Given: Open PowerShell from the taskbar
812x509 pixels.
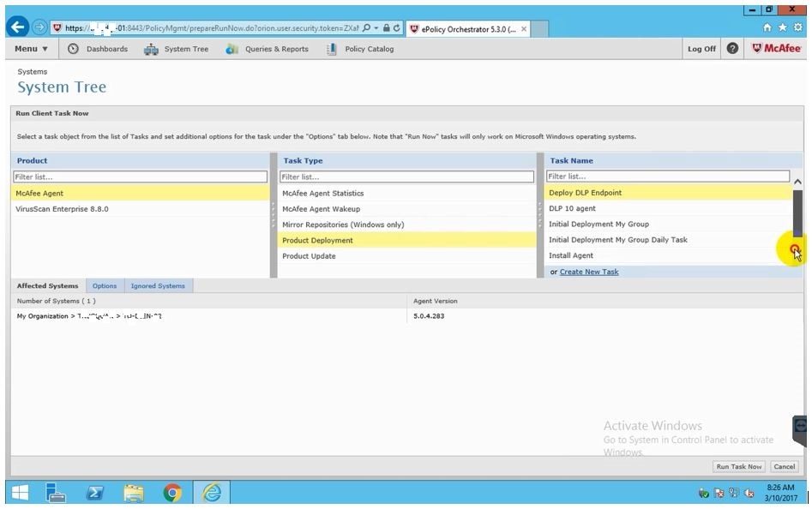Looking at the screenshot, I should point(95,493).
